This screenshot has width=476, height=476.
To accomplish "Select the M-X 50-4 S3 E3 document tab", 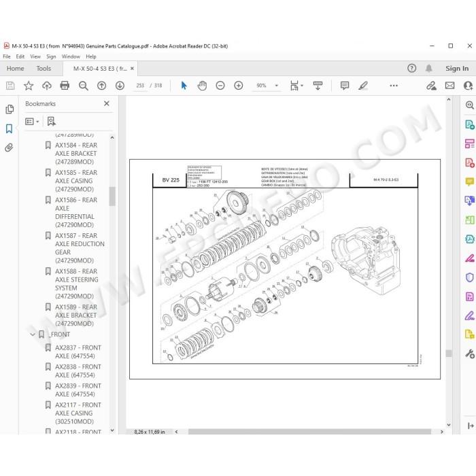I will (100, 69).
